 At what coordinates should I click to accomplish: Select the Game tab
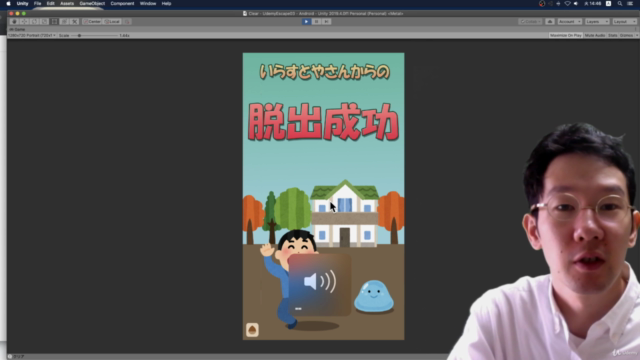point(17,29)
